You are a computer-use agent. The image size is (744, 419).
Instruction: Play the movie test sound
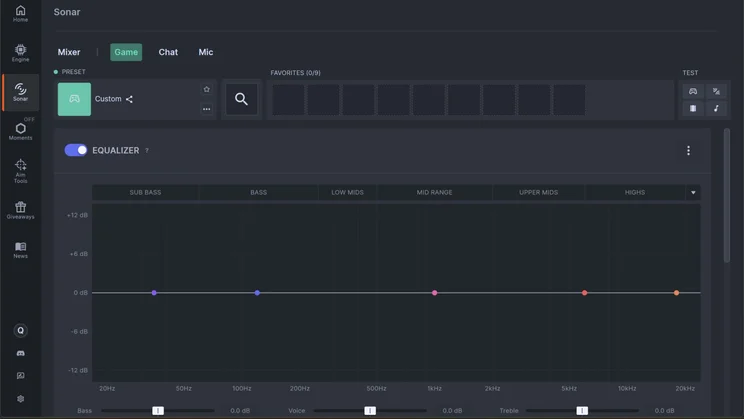[x=693, y=109]
